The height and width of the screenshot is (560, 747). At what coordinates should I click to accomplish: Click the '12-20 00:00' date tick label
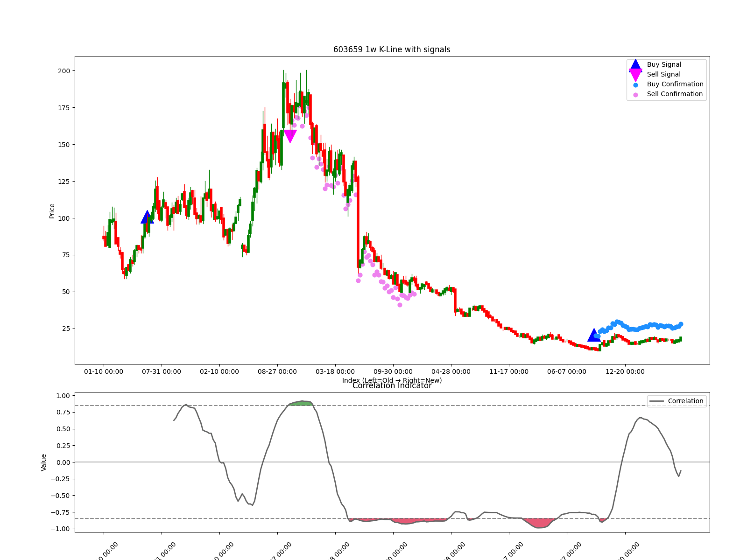[x=625, y=371]
